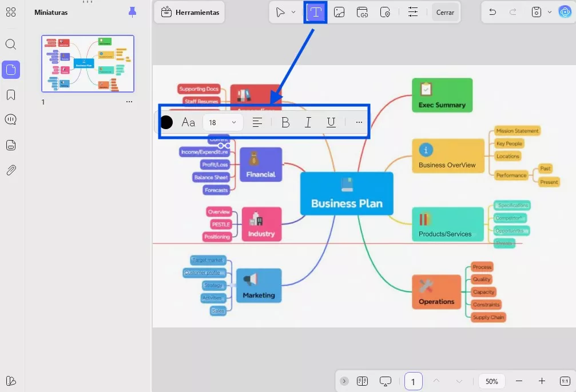Open the Comments panel icon
This screenshot has width=576, height=392.
click(11, 119)
